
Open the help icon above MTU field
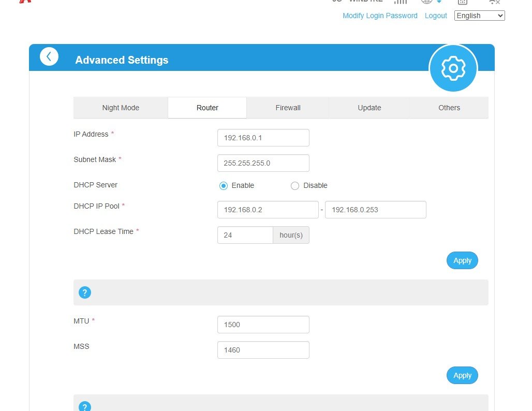pos(85,292)
